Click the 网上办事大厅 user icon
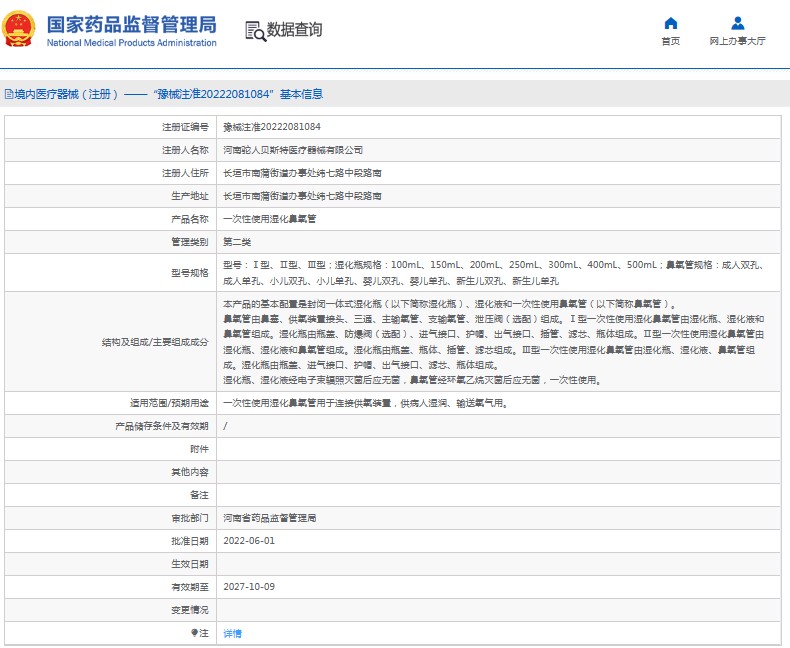Viewport: 790px width, 648px height. click(737, 23)
